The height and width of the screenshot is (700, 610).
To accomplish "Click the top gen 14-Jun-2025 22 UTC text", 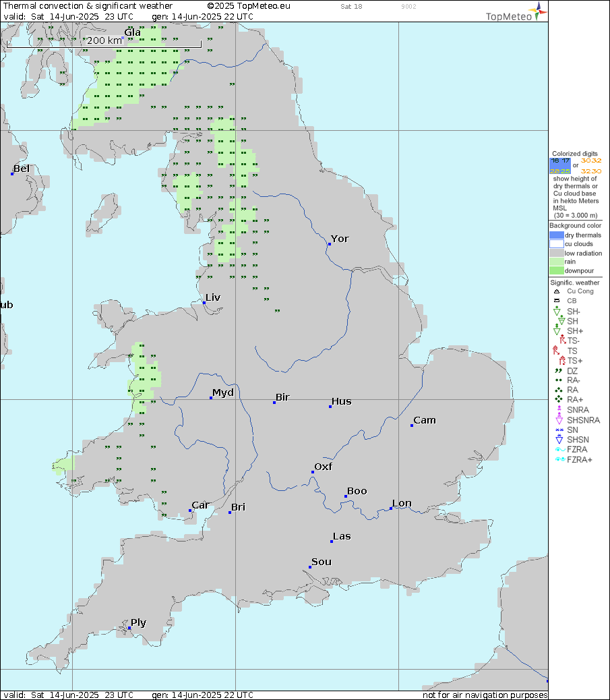I will pos(203,16).
